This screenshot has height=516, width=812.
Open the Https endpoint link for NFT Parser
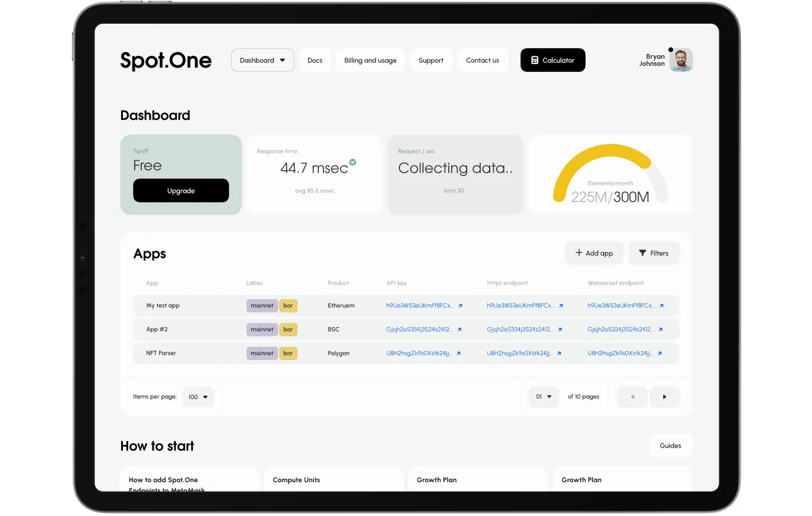520,353
